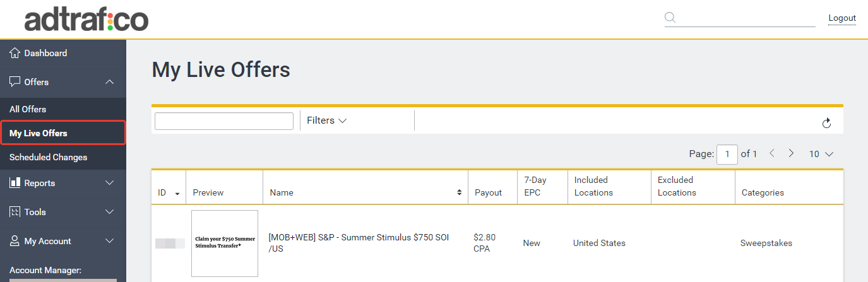The width and height of the screenshot is (868, 282).
Task: Click the search magnifier icon in header
Action: coord(670,18)
